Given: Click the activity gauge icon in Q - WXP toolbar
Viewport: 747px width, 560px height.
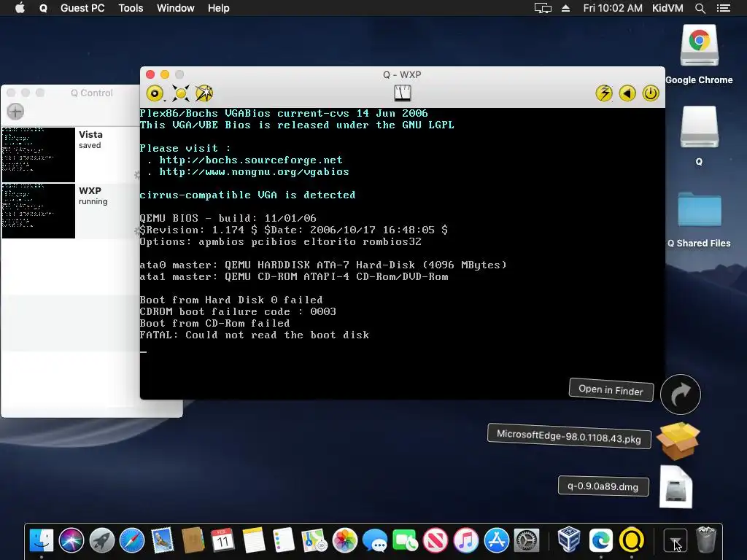Looking at the screenshot, I should point(403,93).
